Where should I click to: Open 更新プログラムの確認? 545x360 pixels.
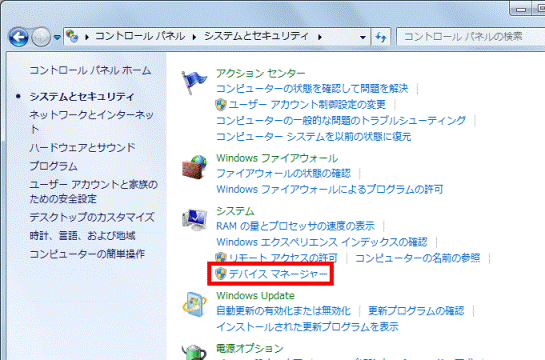click(x=416, y=310)
